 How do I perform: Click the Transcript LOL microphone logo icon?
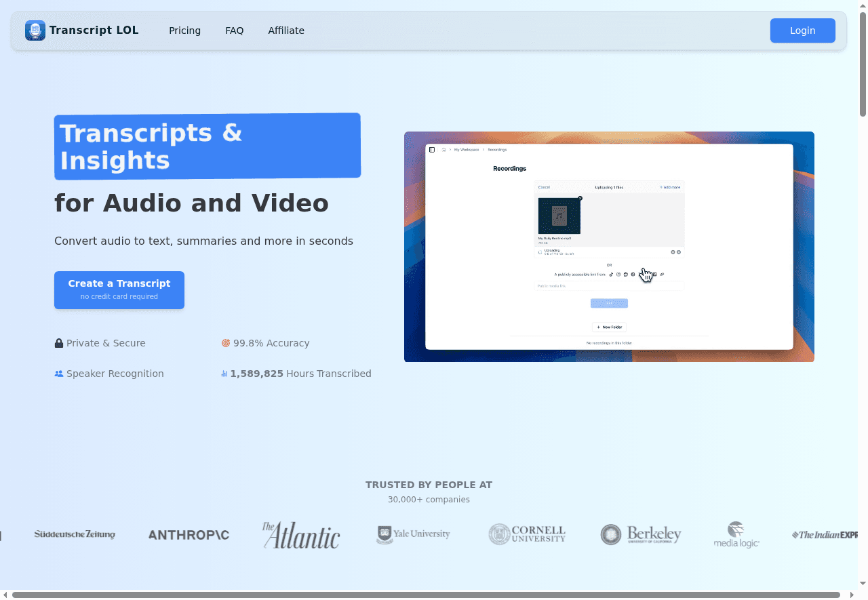pos(35,31)
